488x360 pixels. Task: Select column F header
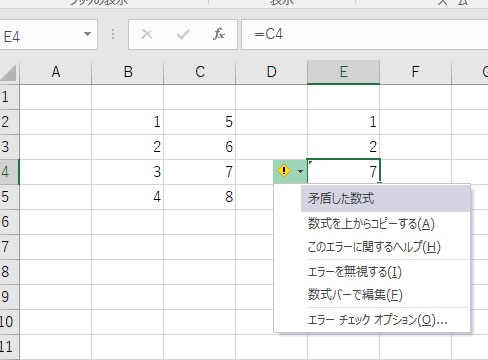pyautogui.click(x=415, y=72)
